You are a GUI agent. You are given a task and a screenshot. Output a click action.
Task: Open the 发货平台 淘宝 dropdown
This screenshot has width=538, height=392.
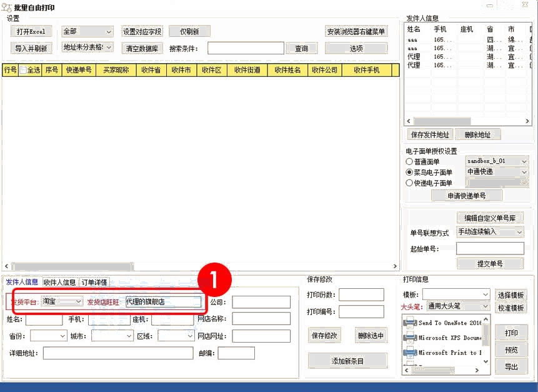point(62,301)
